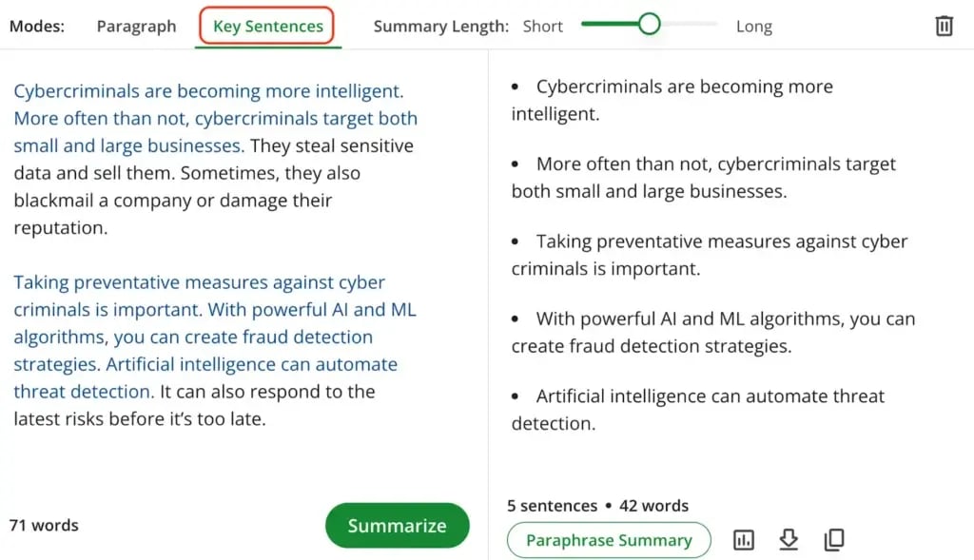Image resolution: width=974 pixels, height=560 pixels.
Task: Click the 71 words counter
Action: (44, 525)
